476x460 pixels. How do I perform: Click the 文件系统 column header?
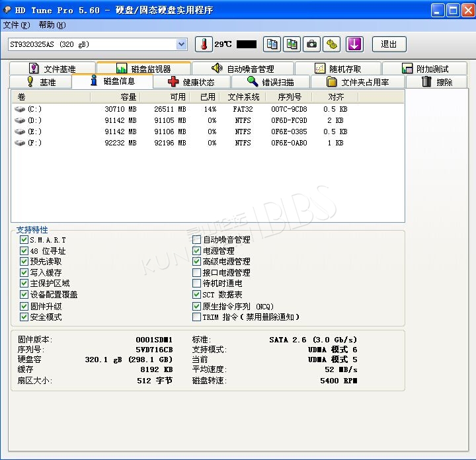point(243,96)
